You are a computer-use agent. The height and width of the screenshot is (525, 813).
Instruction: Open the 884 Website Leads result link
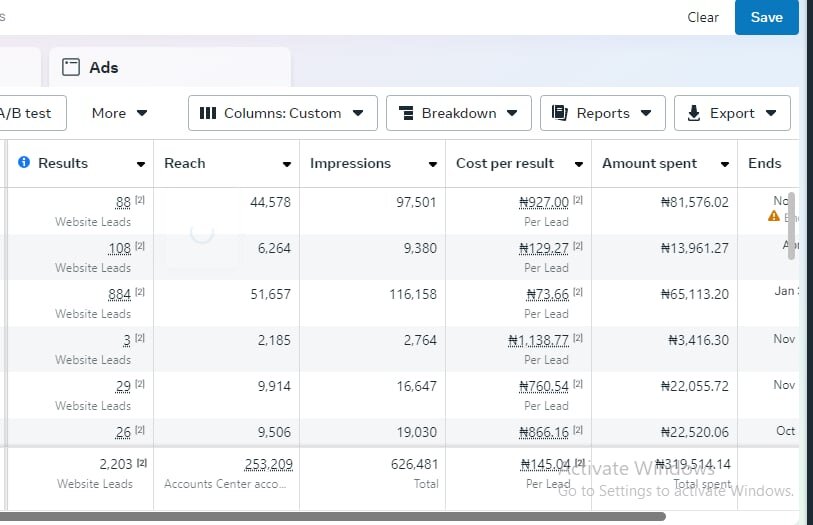(x=119, y=294)
